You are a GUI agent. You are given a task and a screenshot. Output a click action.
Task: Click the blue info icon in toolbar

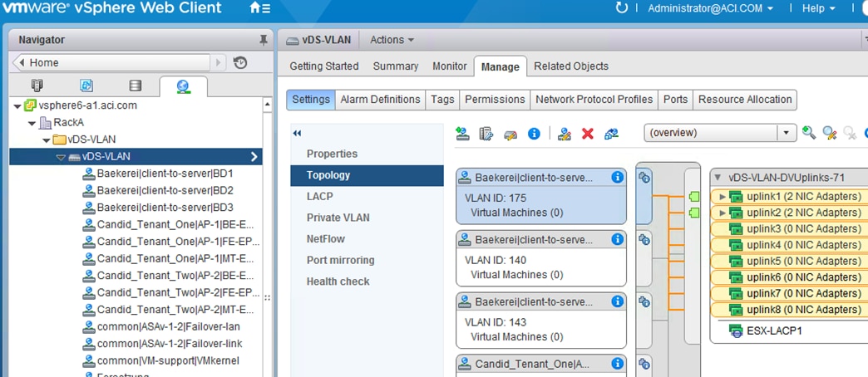534,133
